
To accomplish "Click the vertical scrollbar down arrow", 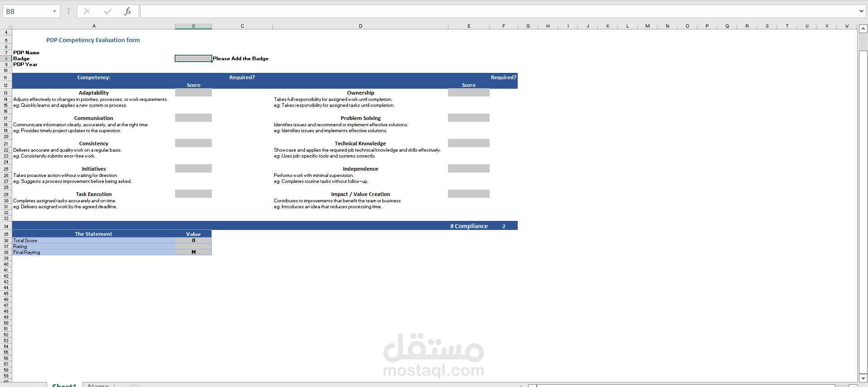I will (863, 378).
